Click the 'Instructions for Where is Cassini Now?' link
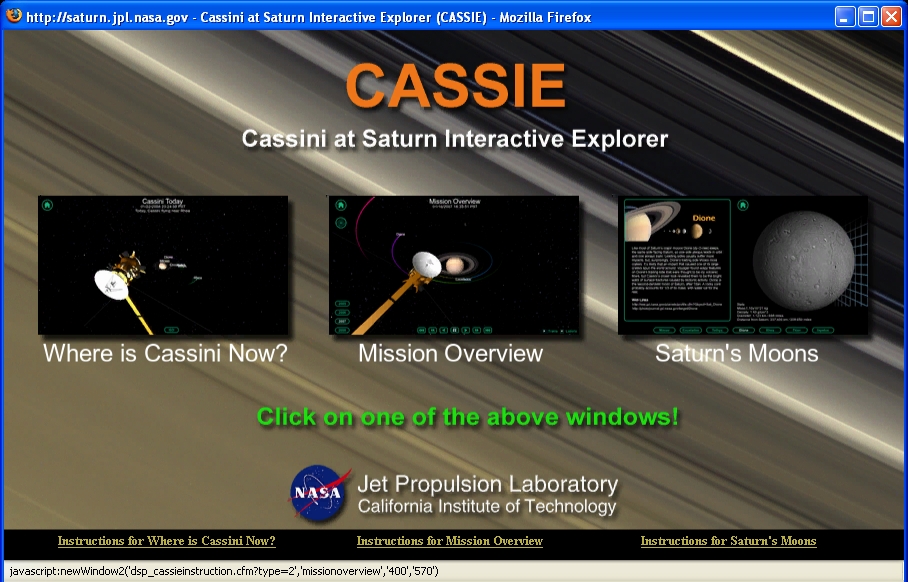908x582 pixels. tap(167, 541)
